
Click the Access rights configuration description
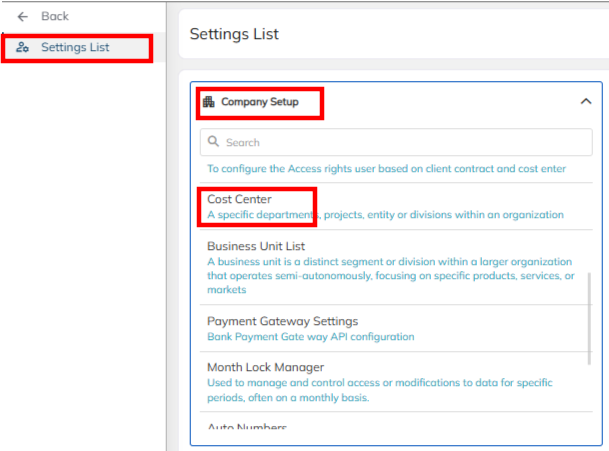coord(386,169)
